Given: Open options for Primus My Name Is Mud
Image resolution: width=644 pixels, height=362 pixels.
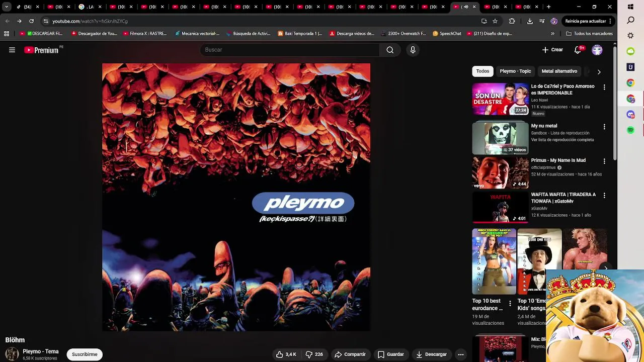Looking at the screenshot, I should (604, 161).
